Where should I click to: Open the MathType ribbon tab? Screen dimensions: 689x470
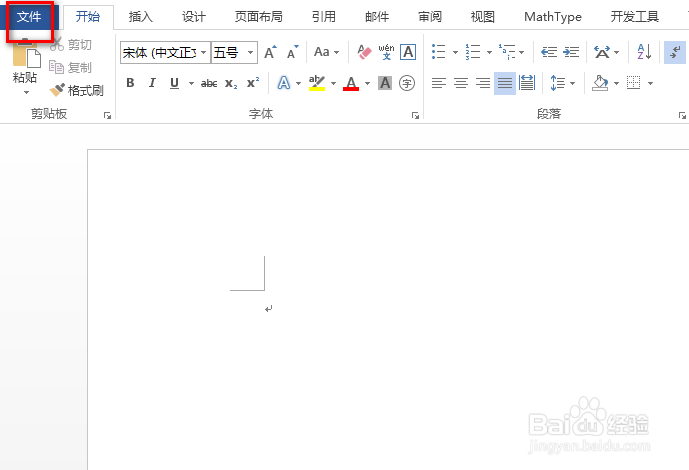pyautogui.click(x=553, y=17)
